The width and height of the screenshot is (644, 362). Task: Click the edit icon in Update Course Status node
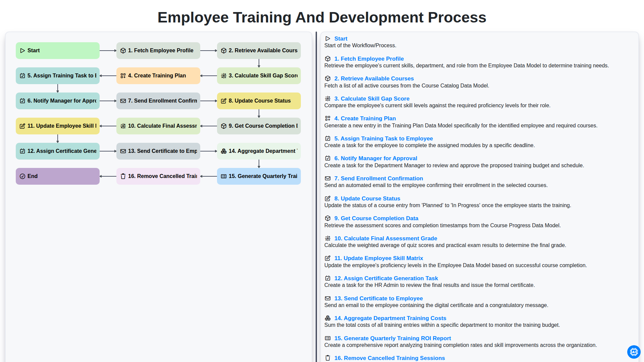pos(224,101)
